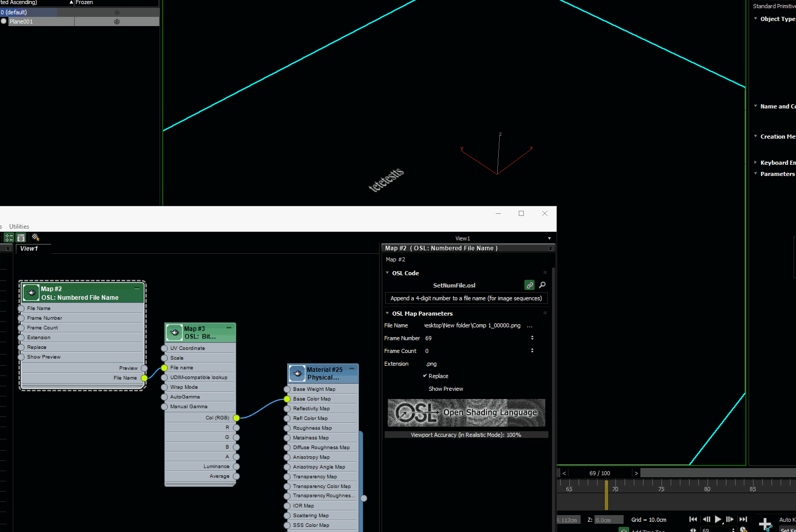Open the Utilities menu

click(19, 226)
